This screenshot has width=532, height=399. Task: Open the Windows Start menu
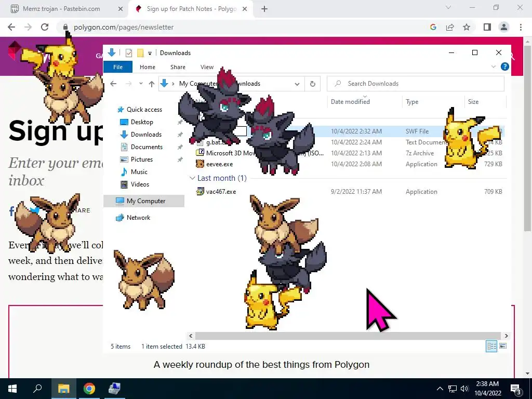[x=12, y=389]
